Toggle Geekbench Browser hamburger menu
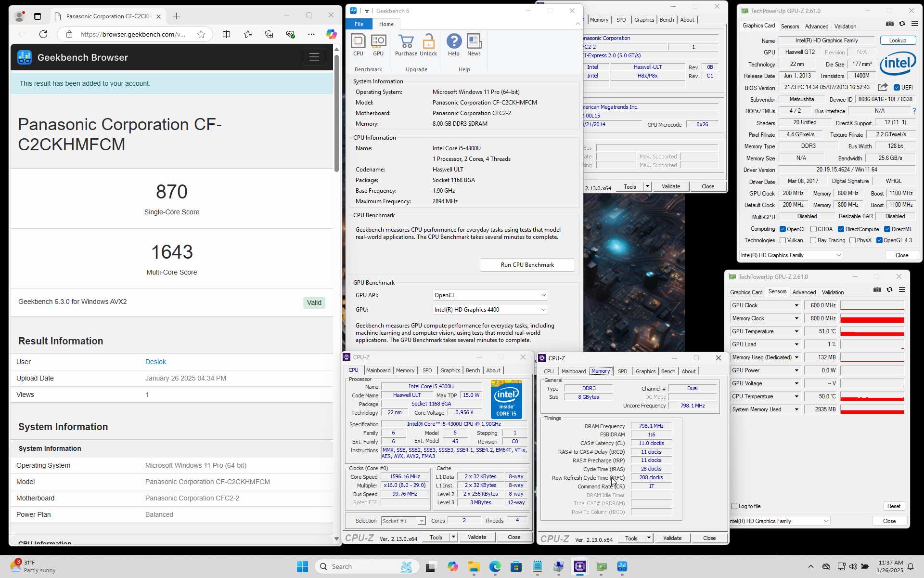Viewport: 924px width, 578px height. coord(314,57)
